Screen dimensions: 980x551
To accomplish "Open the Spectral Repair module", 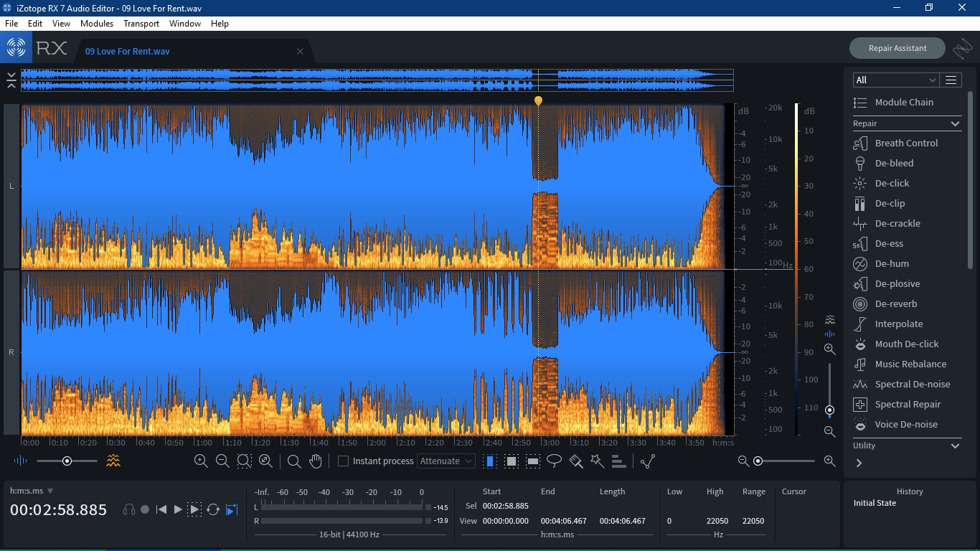I will (x=906, y=404).
